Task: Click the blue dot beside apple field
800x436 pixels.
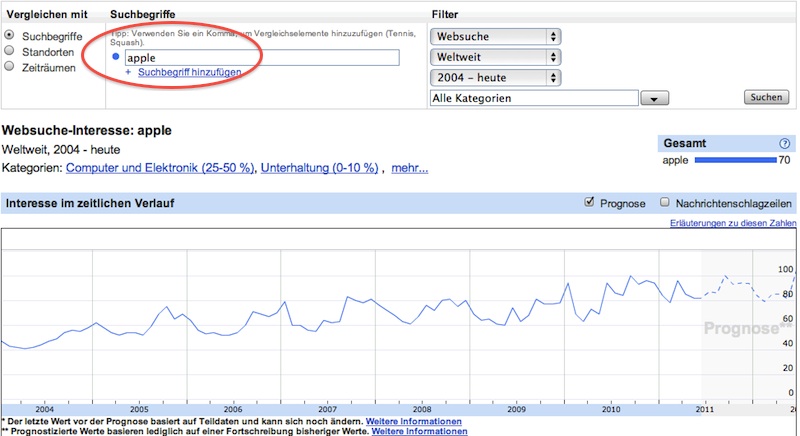Action: 116,58
